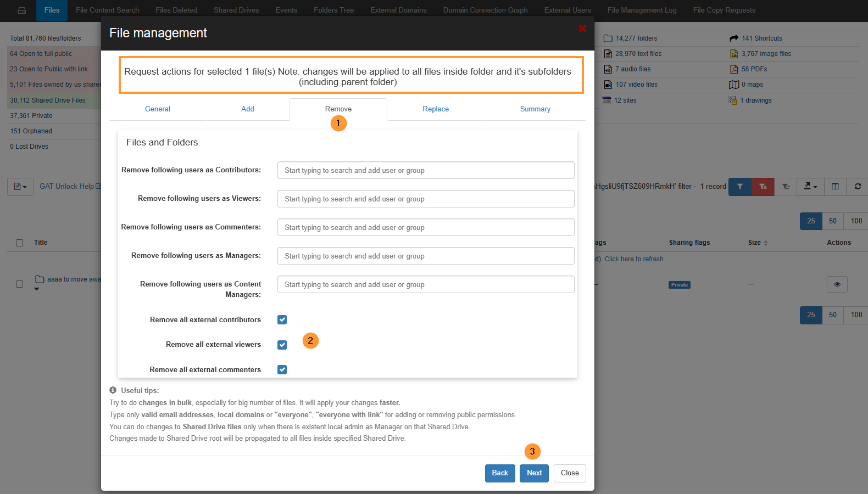Set top page size to 50
Viewport: 868px width, 494px height.
[x=833, y=221]
